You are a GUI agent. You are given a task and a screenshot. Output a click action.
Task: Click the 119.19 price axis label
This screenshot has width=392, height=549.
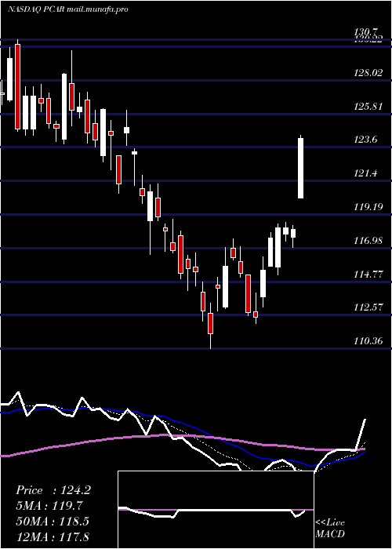point(368,206)
